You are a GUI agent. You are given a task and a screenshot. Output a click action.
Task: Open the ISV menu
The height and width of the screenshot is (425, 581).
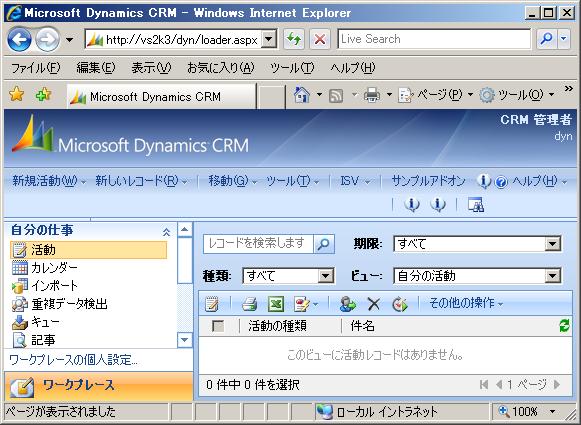coord(355,181)
